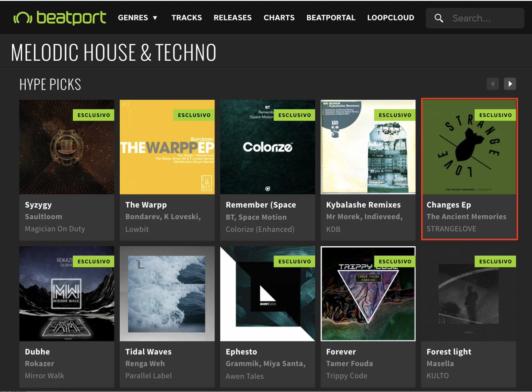Open Kybalashe Remixes release artwork

coord(368,147)
